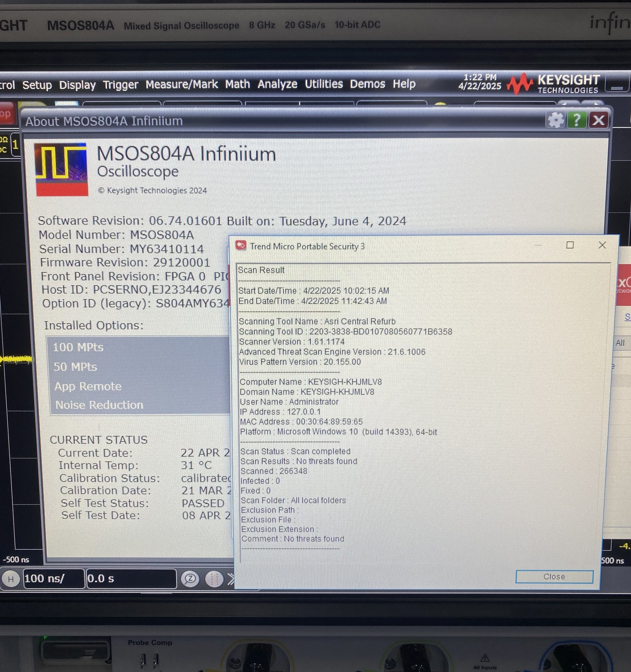Click the Scan Results No threats found line

coord(298,461)
